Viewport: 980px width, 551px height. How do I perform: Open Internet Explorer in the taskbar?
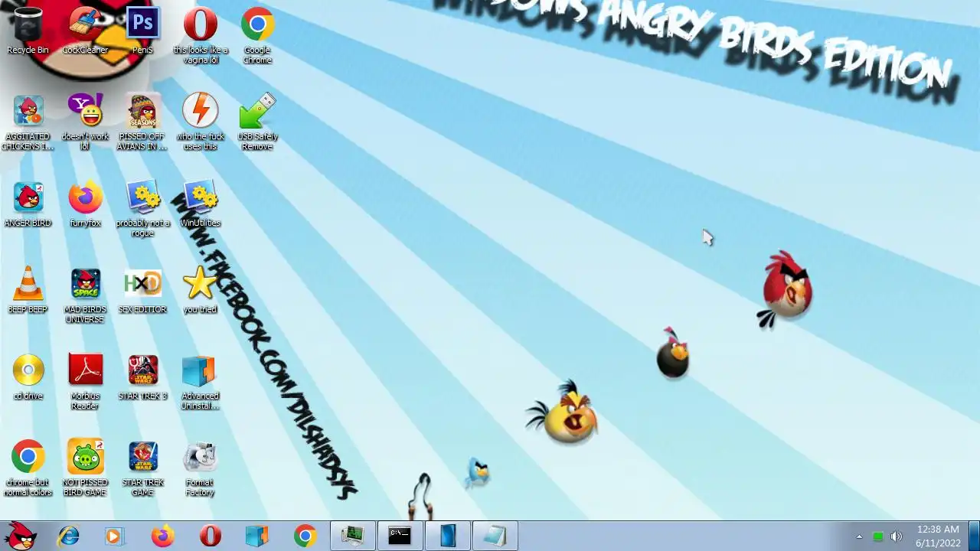point(69,536)
